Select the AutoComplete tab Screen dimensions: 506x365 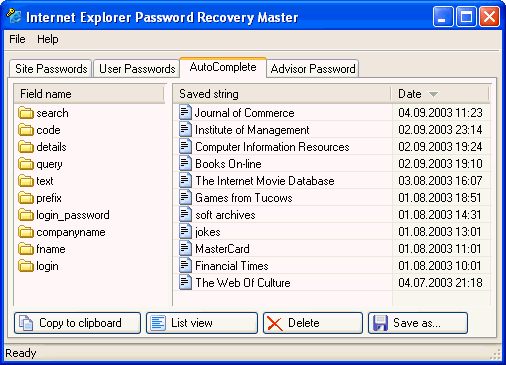(x=223, y=67)
